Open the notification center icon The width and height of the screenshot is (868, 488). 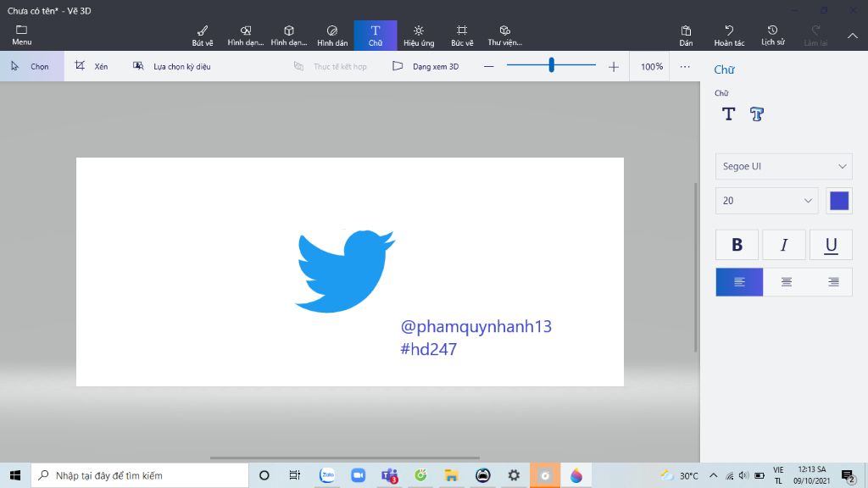click(848, 476)
